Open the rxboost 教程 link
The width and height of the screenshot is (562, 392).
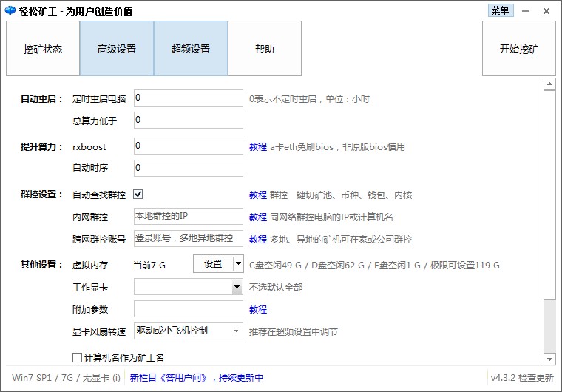pyautogui.click(x=257, y=146)
